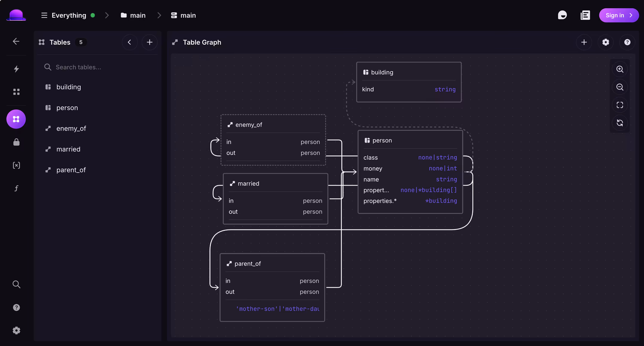Viewport: 644px width, 346px height.
Task: Add a new table with Tables plus button
Action: coord(149,42)
